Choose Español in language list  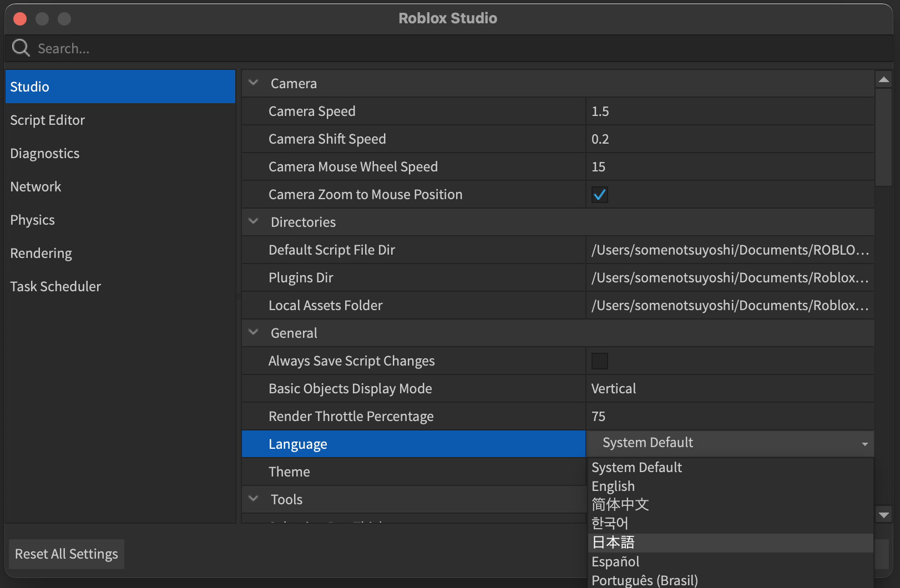tap(730, 561)
